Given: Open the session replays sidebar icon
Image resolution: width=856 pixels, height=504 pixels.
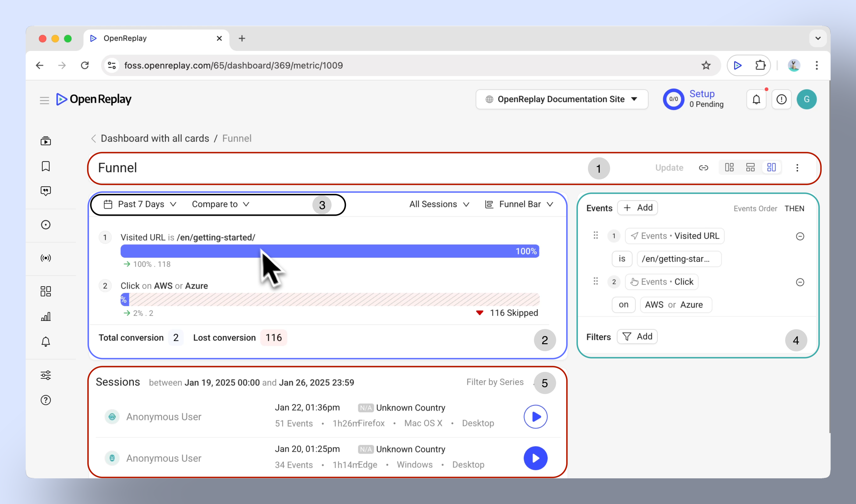Looking at the screenshot, I should 46,141.
